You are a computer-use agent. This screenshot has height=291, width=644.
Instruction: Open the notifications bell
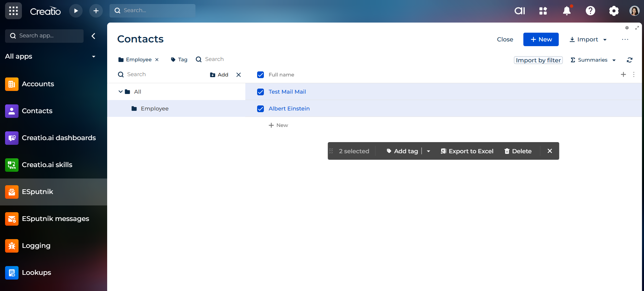[x=567, y=11]
